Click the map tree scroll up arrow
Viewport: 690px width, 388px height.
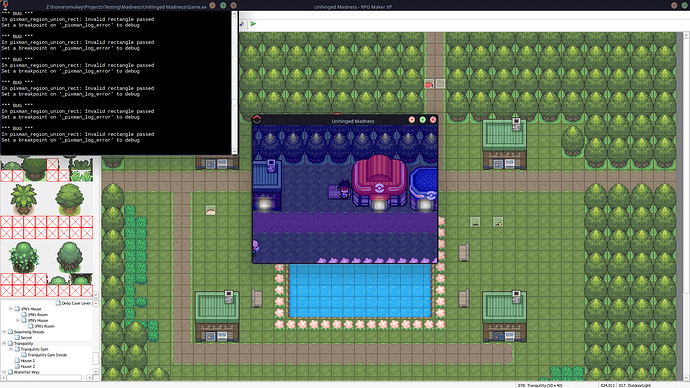point(95,303)
